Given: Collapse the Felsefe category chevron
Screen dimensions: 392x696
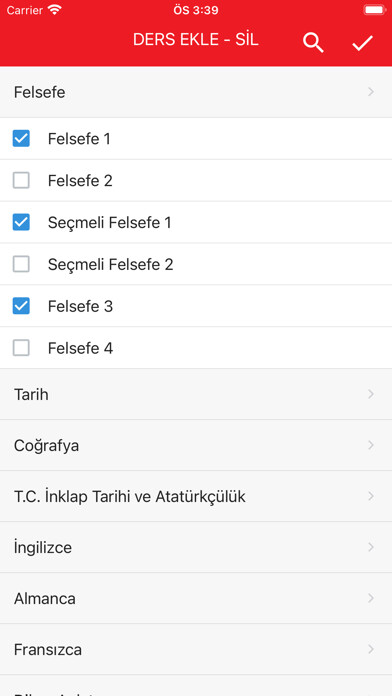Looking at the screenshot, I should (371, 92).
